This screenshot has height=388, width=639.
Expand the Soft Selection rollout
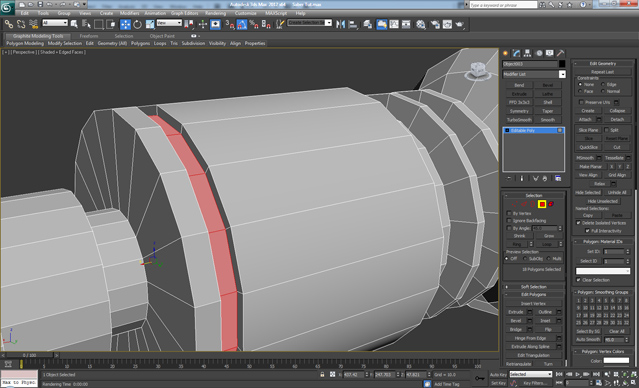(534, 287)
